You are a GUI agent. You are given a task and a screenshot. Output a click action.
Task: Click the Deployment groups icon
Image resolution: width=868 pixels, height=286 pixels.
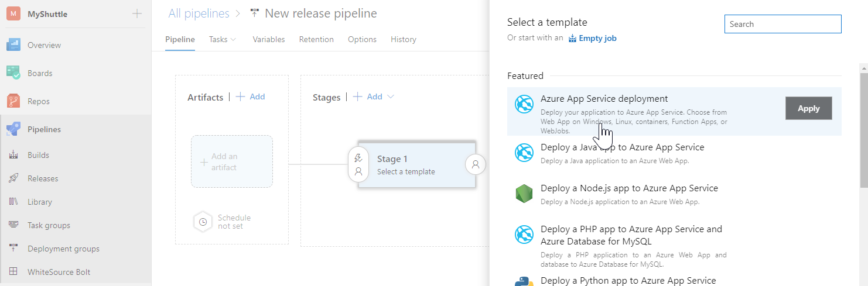13,249
